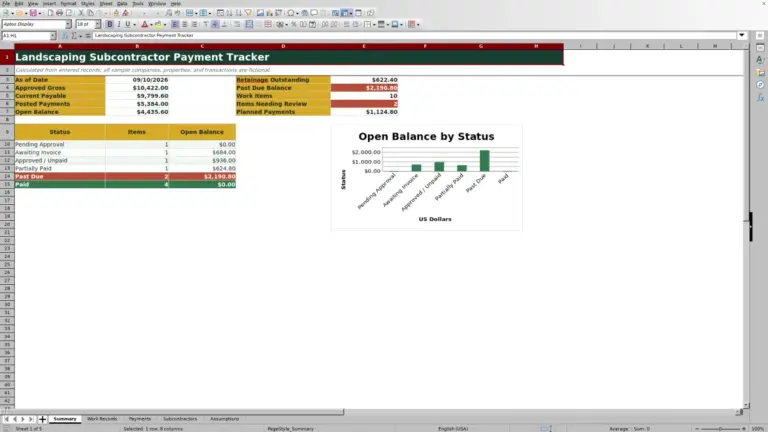The height and width of the screenshot is (432, 768).
Task: Click the Find and Replace icon
Action: (168, 13)
